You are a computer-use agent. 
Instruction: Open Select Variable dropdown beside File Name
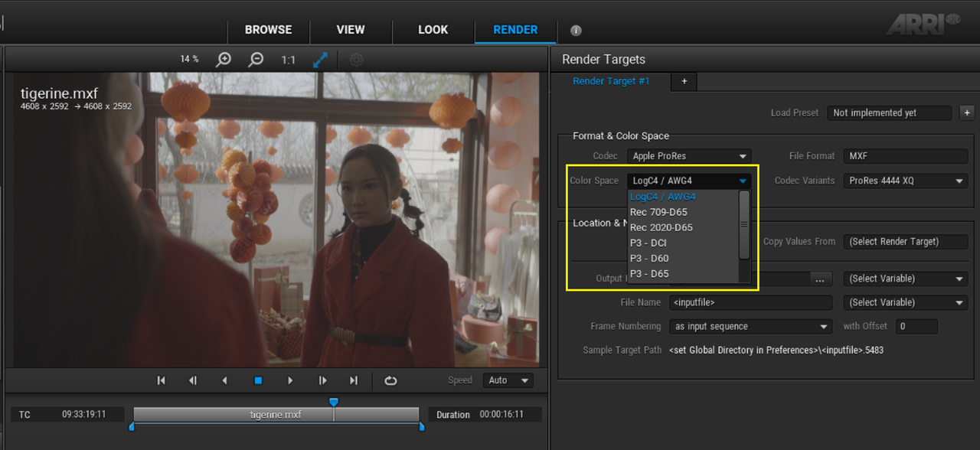(906, 303)
